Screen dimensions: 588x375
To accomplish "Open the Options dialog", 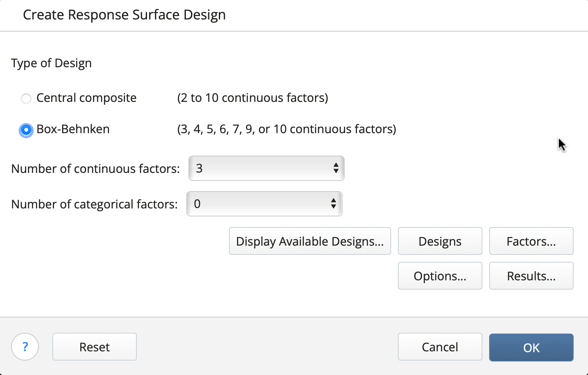I will coord(440,276).
